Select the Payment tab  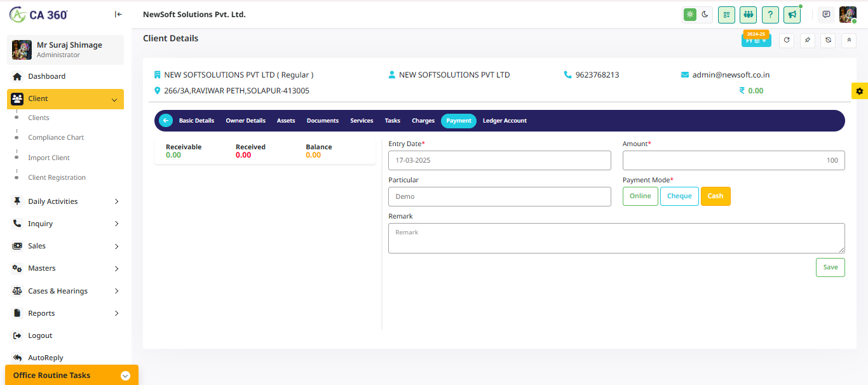click(x=459, y=121)
